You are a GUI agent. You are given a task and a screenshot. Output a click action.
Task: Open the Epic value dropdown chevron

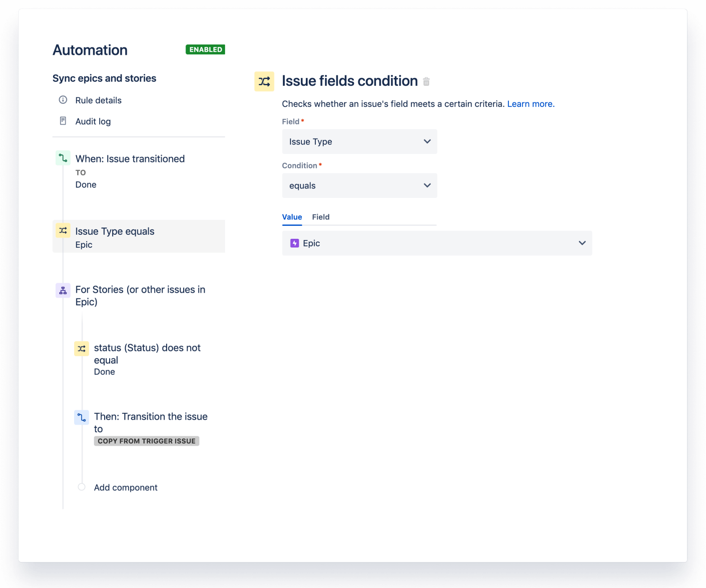coord(582,243)
